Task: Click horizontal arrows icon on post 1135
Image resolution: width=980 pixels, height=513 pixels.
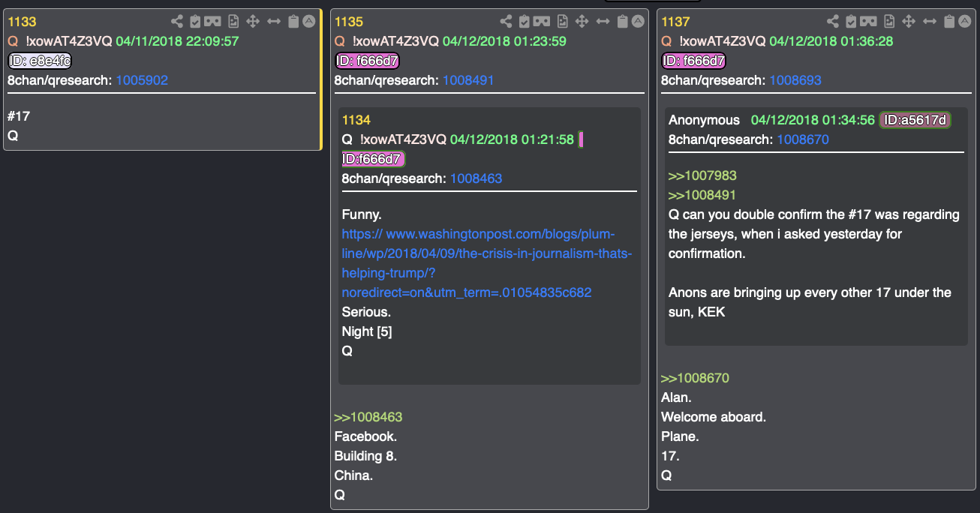Action: tap(603, 22)
